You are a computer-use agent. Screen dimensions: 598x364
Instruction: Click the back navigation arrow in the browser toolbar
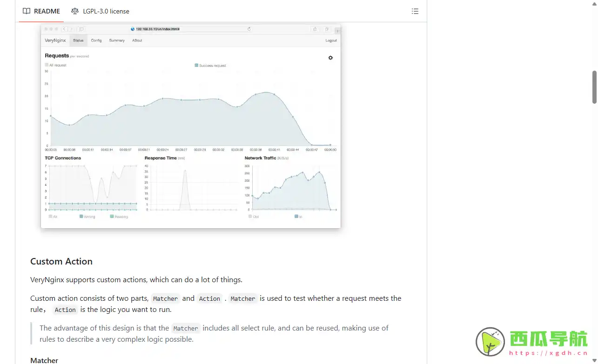[64, 28]
